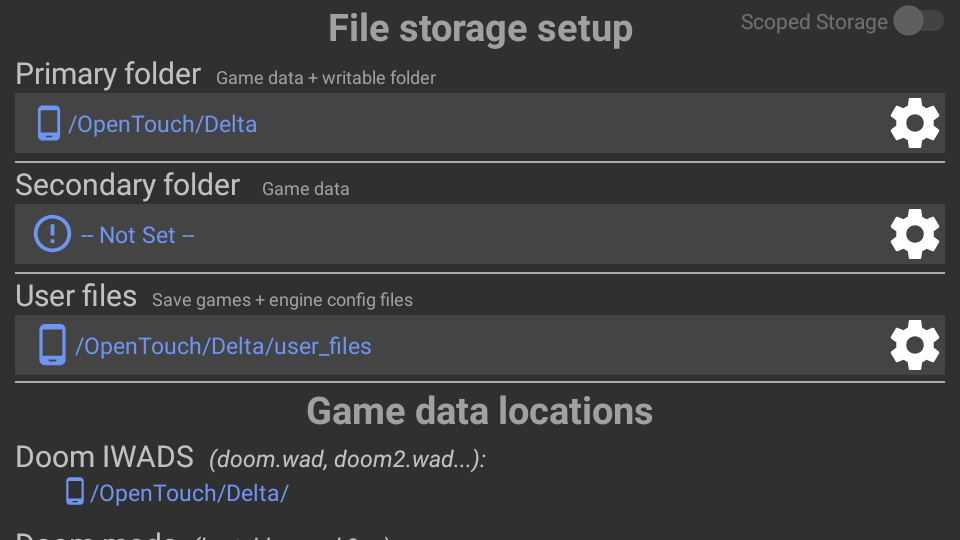The height and width of the screenshot is (540, 960).
Task: Select the /OpenTouch/Delta primary folder path
Action: point(162,124)
